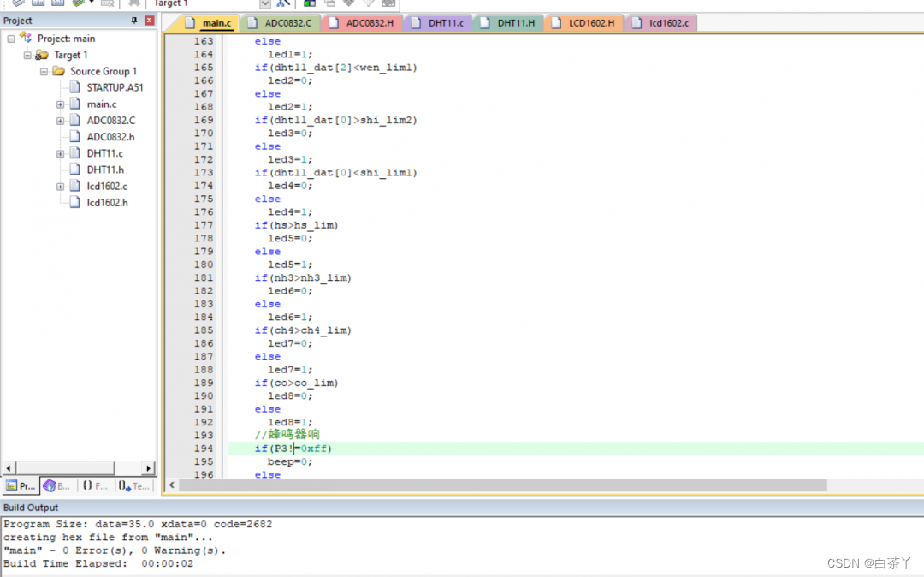Switch to the LCD1602.H editor tab
924x577 pixels.
591,23
